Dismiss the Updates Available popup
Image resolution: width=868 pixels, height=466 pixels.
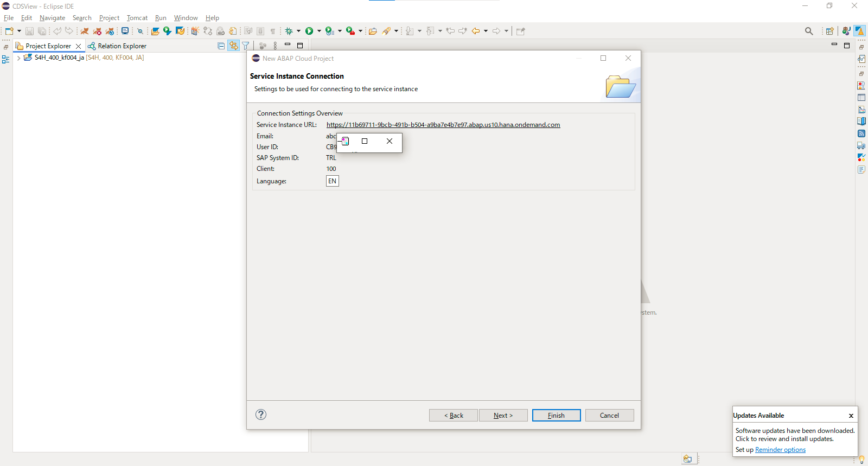tap(851, 416)
